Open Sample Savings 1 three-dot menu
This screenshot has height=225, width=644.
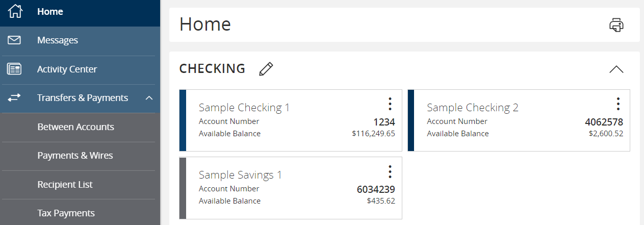point(390,171)
